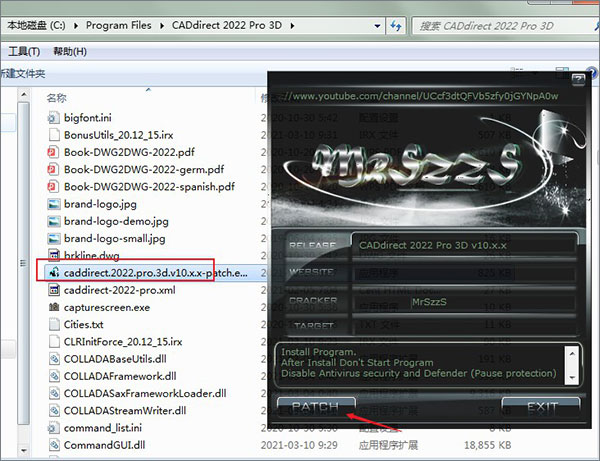Select the Book-DWG2DWG-2022.pdf PDF icon
The image size is (600, 461).
pyautogui.click(x=54, y=152)
